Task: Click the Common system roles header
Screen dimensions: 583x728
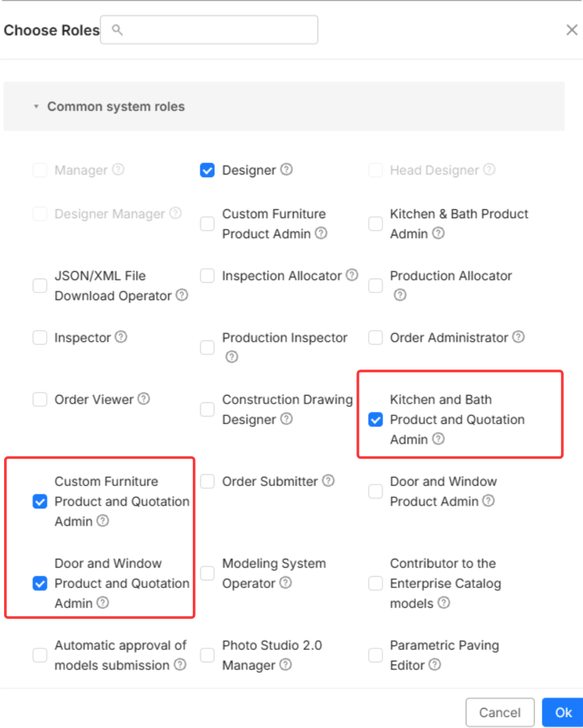Action: (x=284, y=106)
